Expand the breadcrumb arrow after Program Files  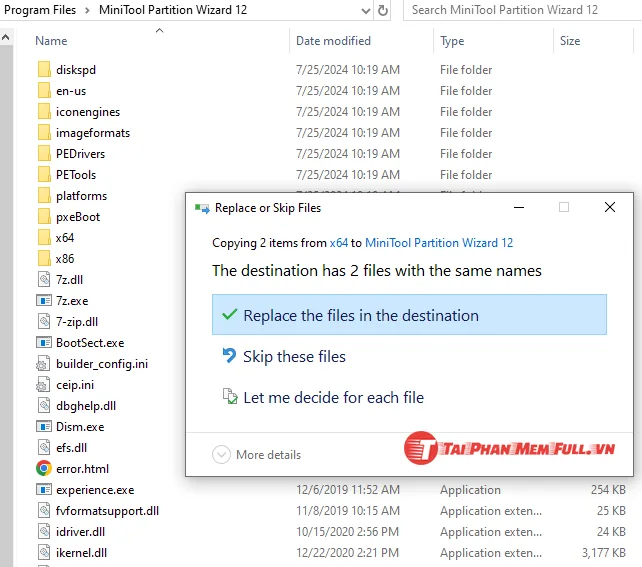[x=87, y=10]
